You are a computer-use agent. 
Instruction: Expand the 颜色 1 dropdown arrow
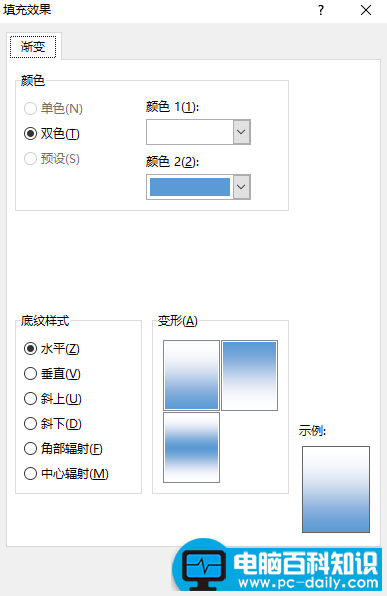[241, 132]
